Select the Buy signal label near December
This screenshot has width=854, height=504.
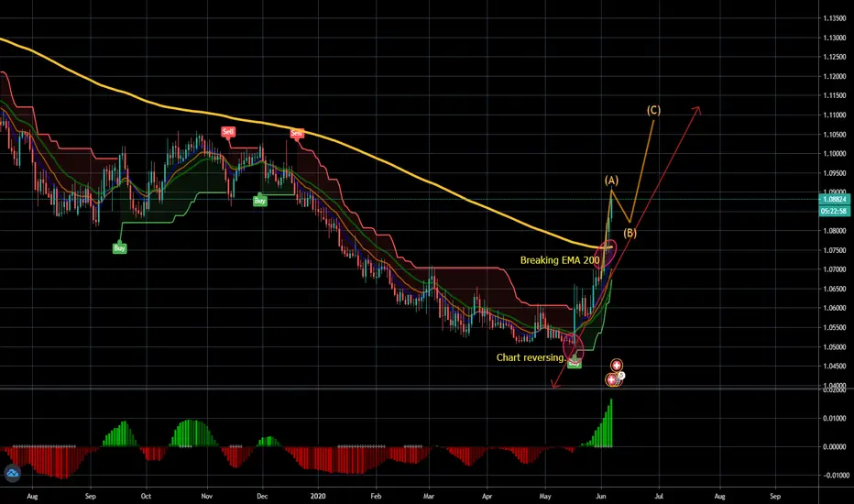[260, 201]
